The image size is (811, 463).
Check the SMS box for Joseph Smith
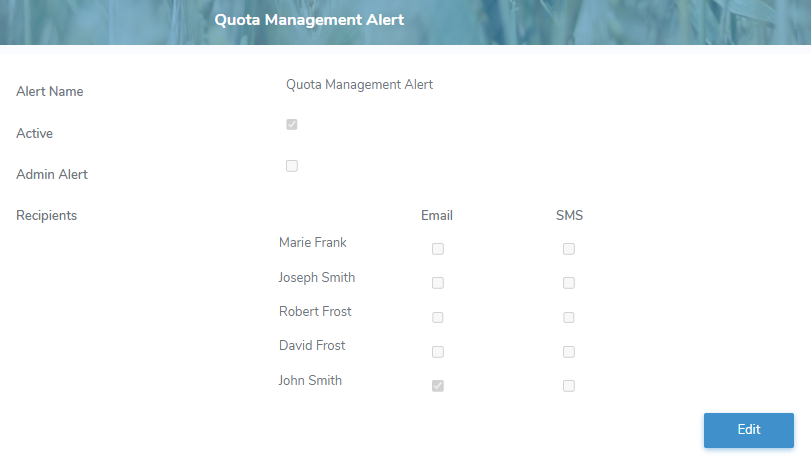569,283
